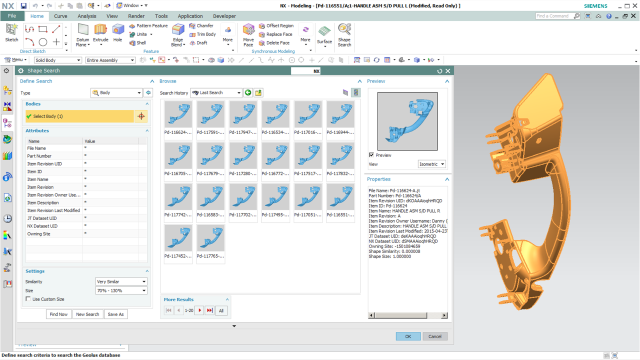Click the crosshair body selection icon
The image size is (640, 360).
[x=141, y=116]
